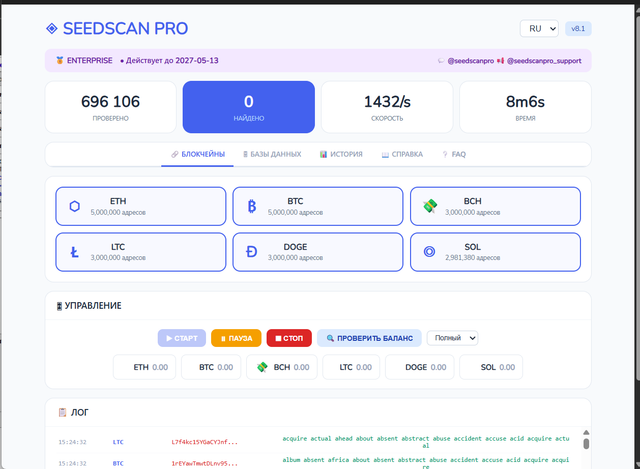Toggle the SOL blockchain card

coord(496,252)
